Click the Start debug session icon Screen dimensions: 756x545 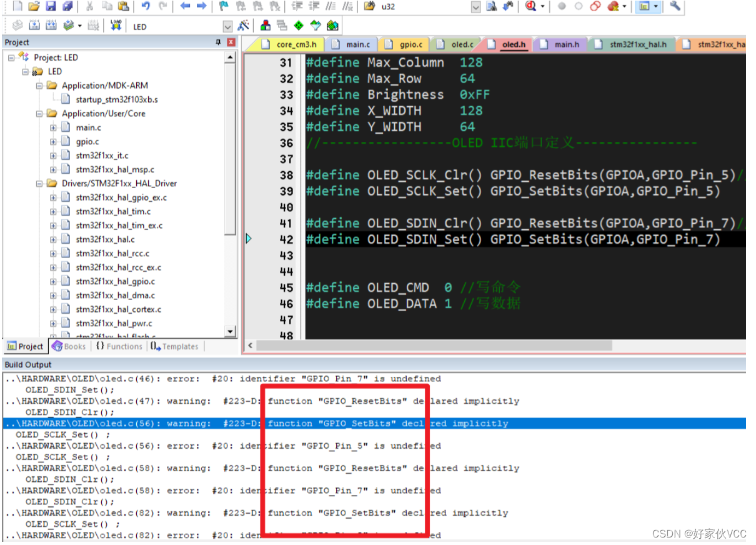pyautogui.click(x=530, y=6)
